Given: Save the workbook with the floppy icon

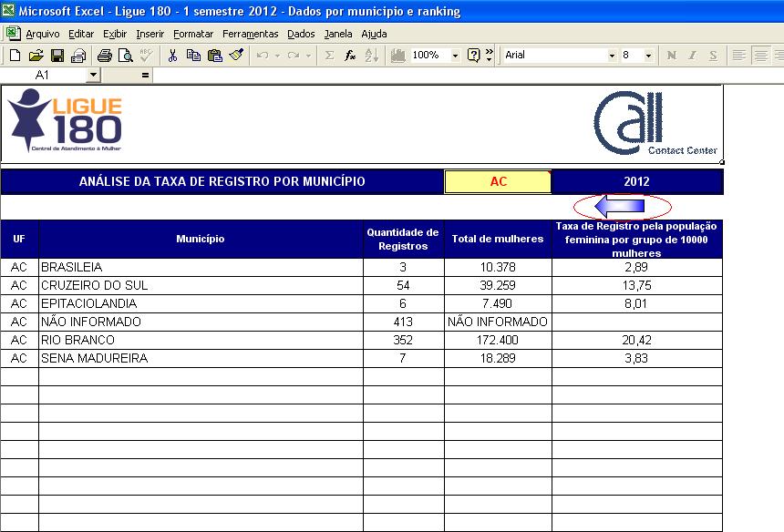Looking at the screenshot, I should click(57, 56).
